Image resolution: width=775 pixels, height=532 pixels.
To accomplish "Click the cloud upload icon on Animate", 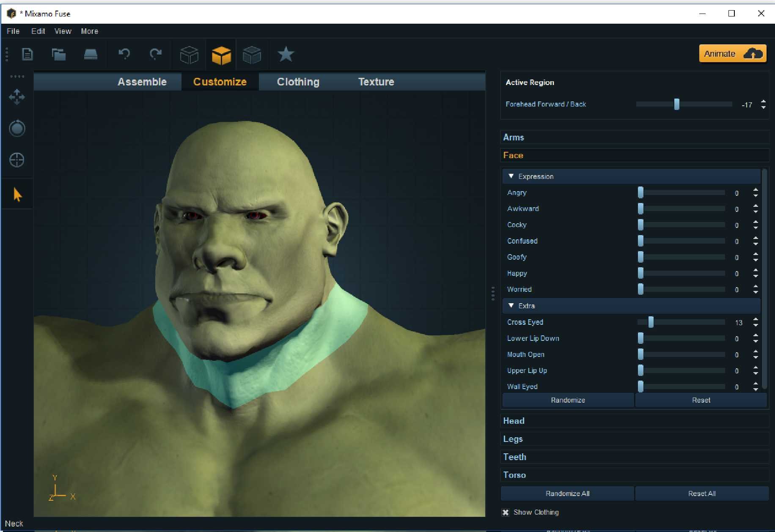I will pos(753,54).
